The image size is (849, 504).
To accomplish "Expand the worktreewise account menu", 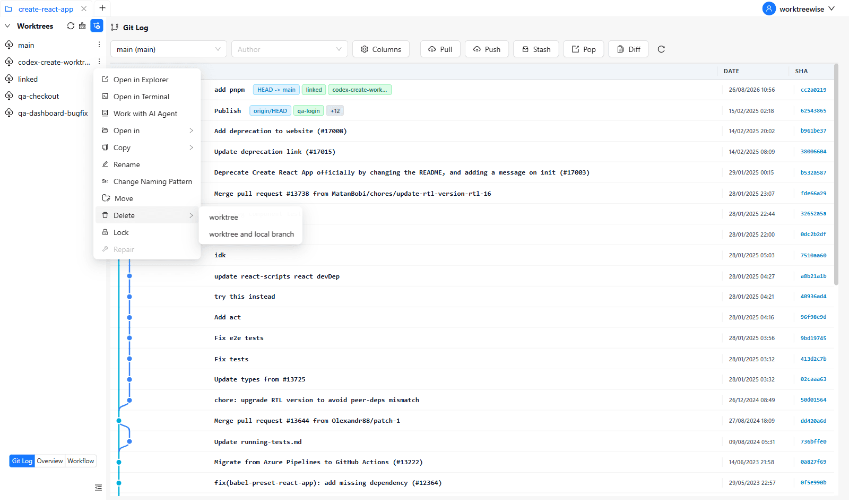I will tap(831, 8).
